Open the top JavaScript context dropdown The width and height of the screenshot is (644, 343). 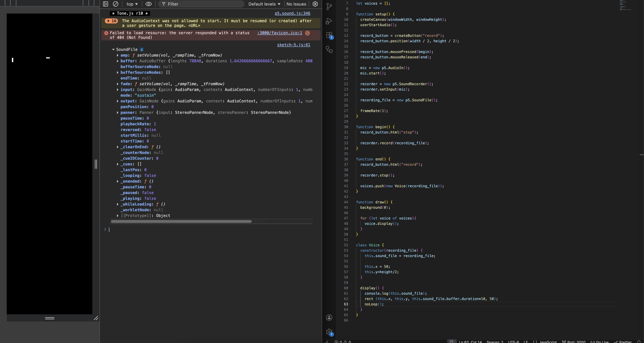coord(132,4)
